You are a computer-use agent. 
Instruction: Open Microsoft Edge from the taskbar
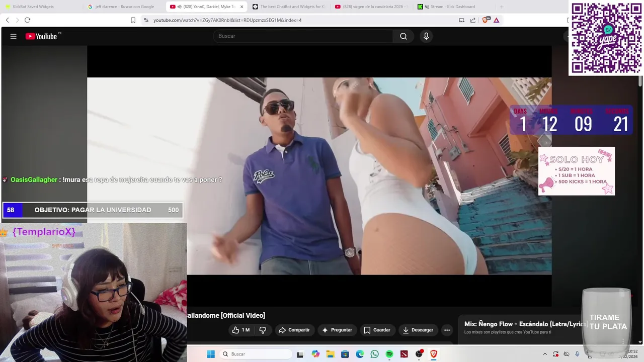coord(360,354)
